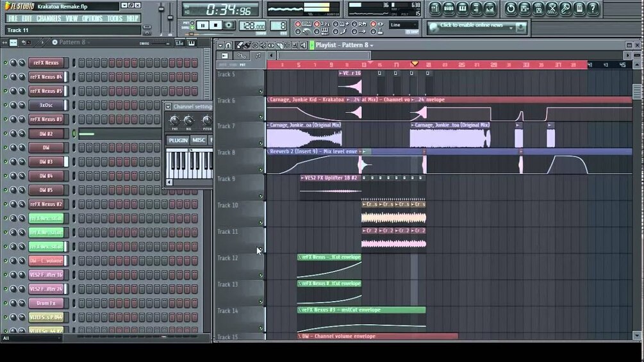Open the Channel settings menu arrow
The width and height of the screenshot is (644, 362).
coord(168,107)
